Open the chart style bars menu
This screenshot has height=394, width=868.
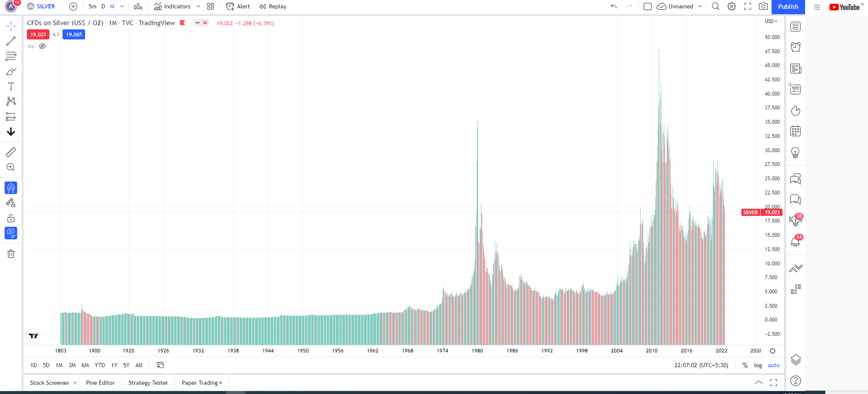138,6
